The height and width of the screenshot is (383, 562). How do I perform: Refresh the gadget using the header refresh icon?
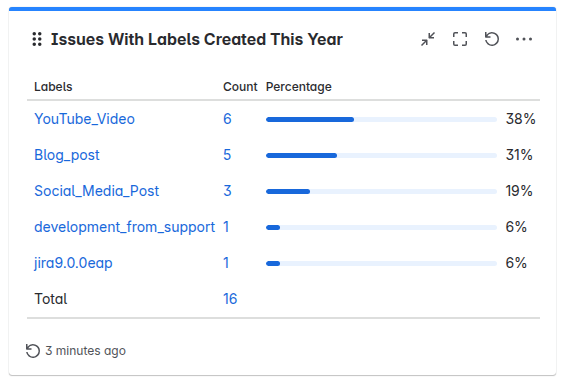pos(492,39)
